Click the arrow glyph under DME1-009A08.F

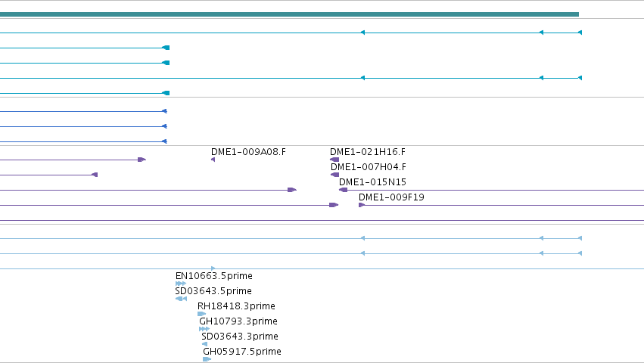[213, 160]
